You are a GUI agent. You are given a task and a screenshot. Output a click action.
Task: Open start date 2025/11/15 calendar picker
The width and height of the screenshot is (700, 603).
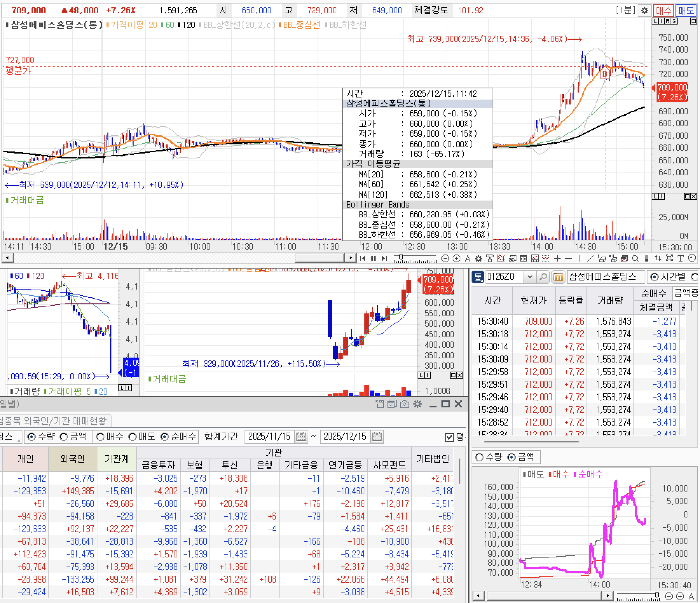301,437
